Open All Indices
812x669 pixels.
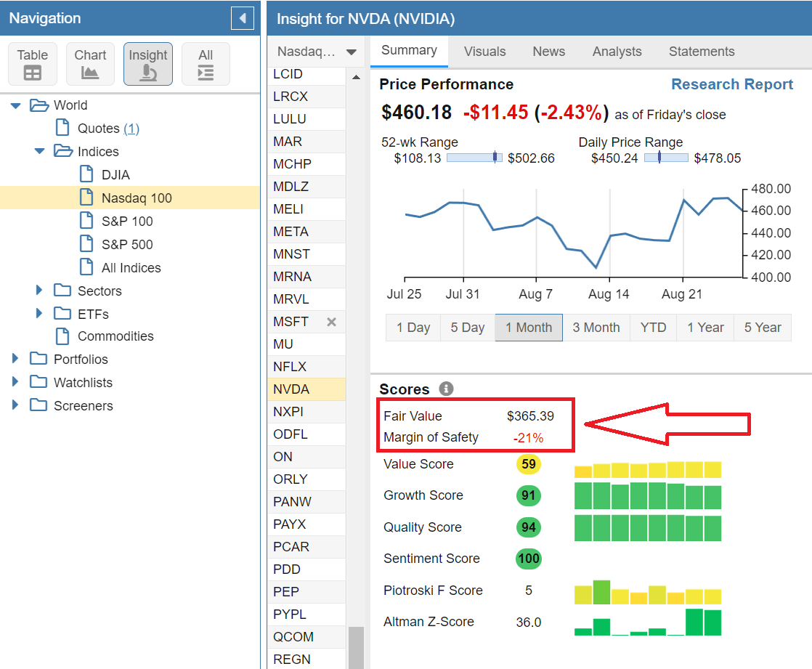131,268
